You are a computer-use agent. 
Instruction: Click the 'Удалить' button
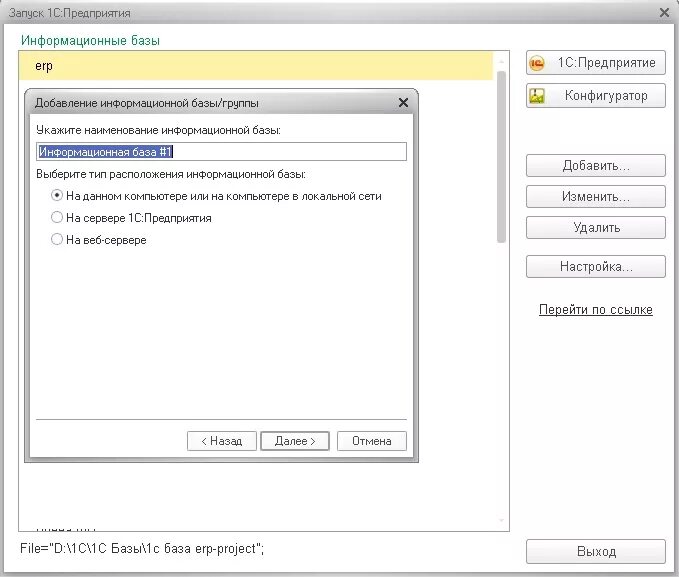pos(596,227)
